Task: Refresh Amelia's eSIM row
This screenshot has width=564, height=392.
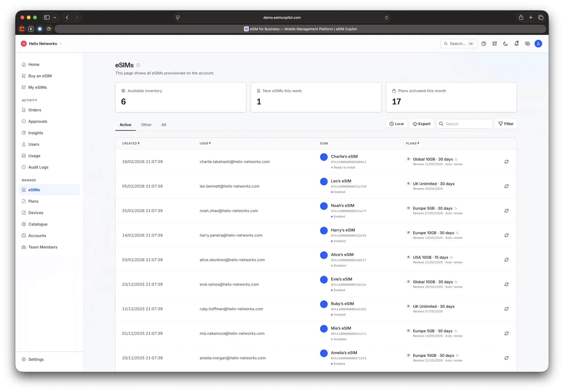Action: pyautogui.click(x=506, y=358)
